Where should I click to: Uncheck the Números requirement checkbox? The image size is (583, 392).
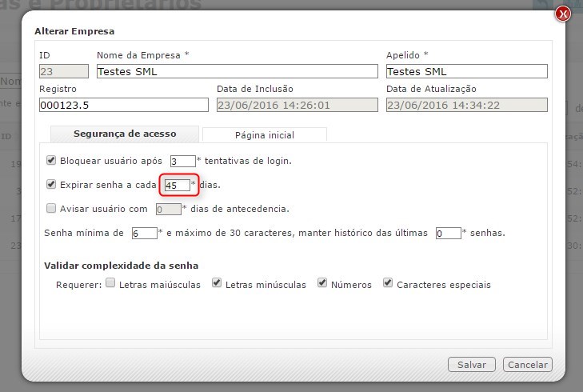pos(322,283)
